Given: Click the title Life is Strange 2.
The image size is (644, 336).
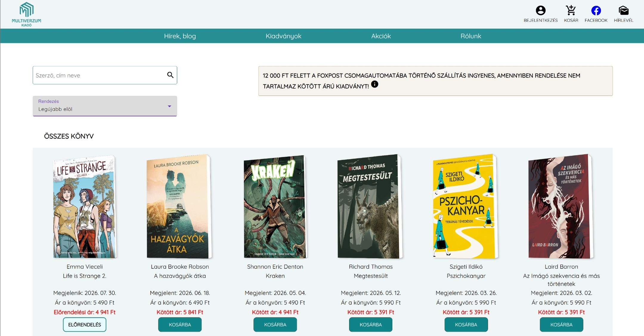Looking at the screenshot, I should [85, 276].
